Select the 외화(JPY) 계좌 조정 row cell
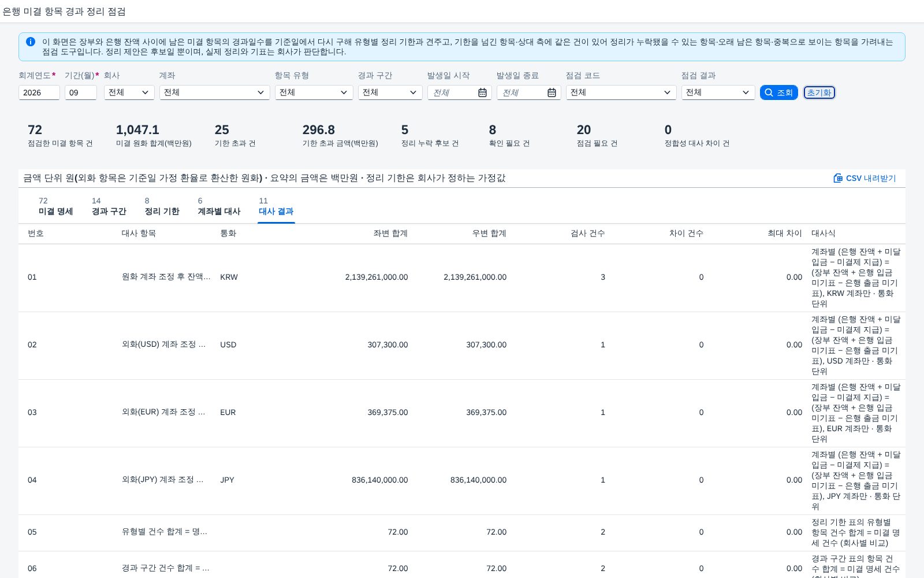 pos(163,480)
